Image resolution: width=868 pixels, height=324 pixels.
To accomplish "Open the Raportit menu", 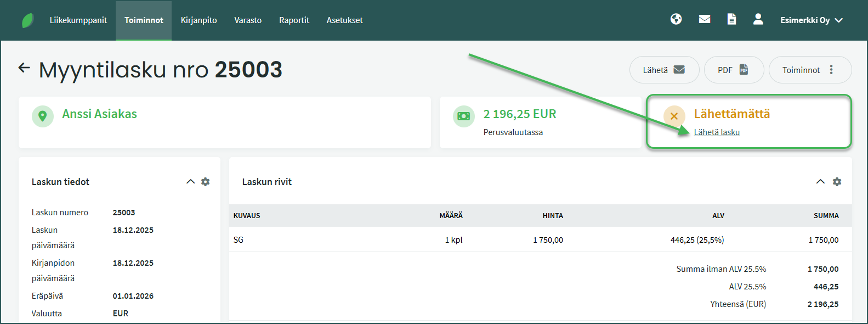I will pos(294,20).
